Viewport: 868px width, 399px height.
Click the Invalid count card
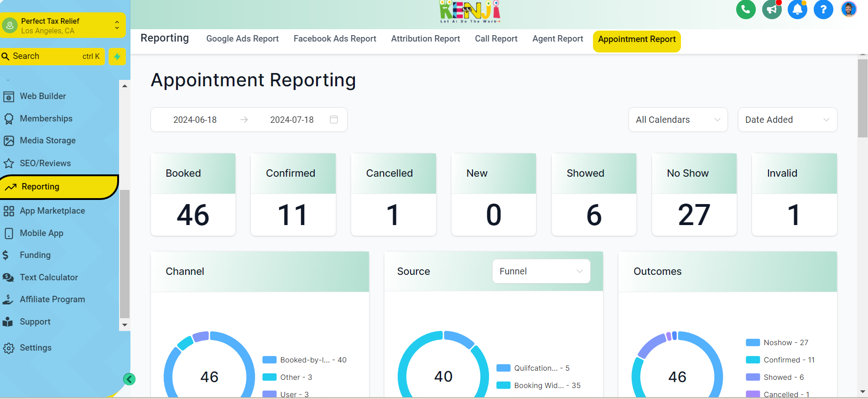pos(795,194)
